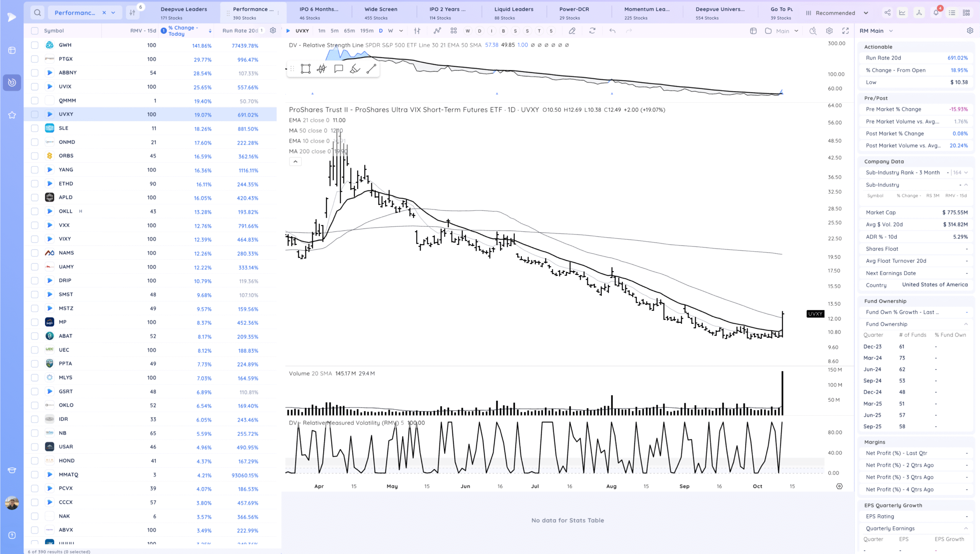The width and height of the screenshot is (980, 554).
Task: Open watchlist column settings gear
Action: tap(273, 30)
